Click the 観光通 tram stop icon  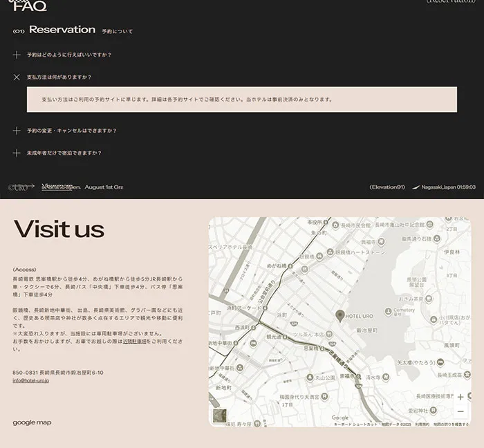(285, 337)
